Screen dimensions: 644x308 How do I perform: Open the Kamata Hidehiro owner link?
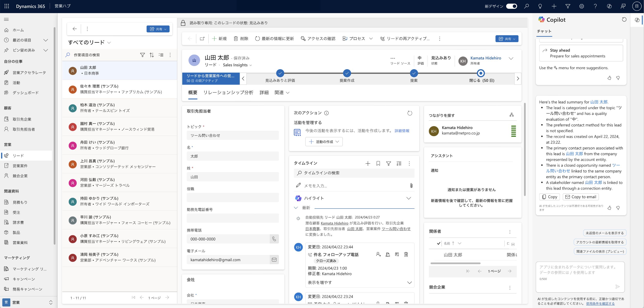pos(486,58)
